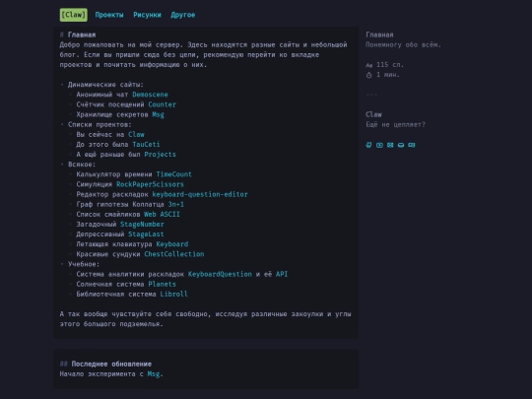Screen dimensions: 532x399
Task: Open the Demoscene anonymous chat link
Action: pos(150,95)
